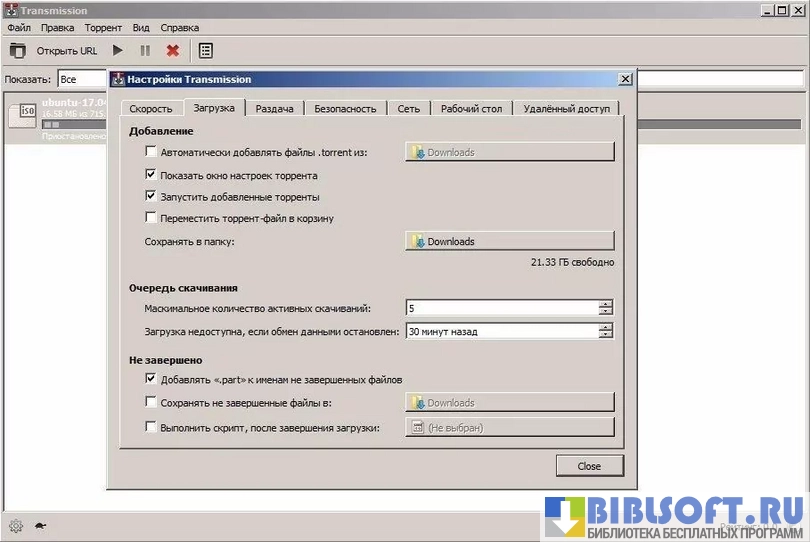
Task: Click the Close button in settings dialog
Action: pos(589,466)
